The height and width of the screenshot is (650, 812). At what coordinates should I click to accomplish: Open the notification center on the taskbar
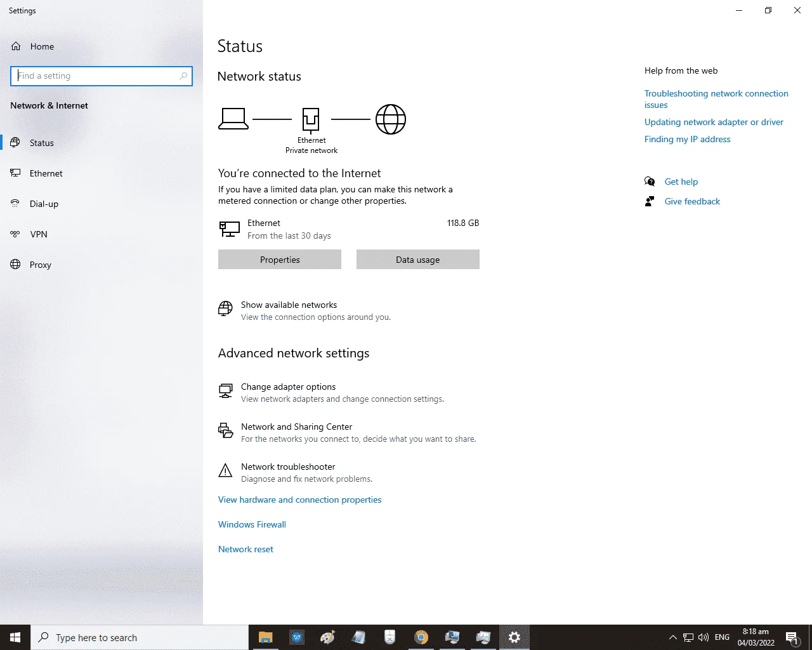[x=792, y=637]
